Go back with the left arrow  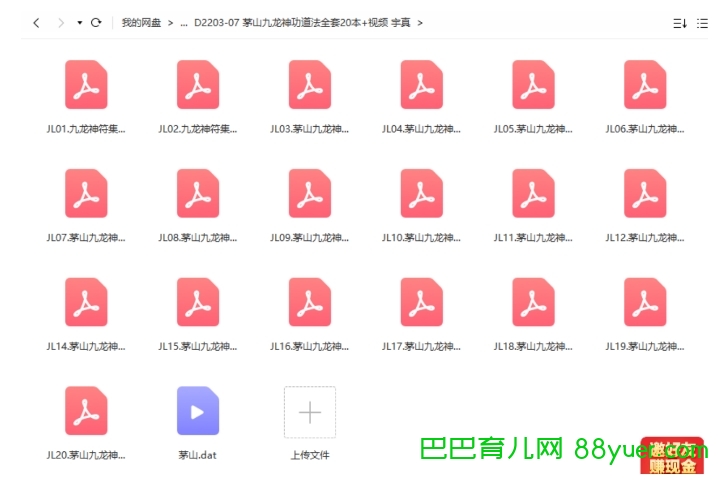coord(36,23)
